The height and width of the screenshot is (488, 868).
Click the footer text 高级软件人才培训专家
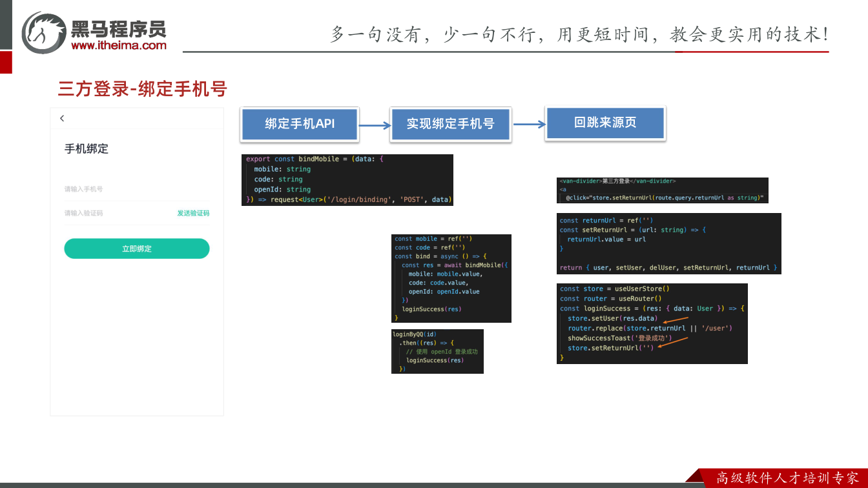click(x=788, y=478)
